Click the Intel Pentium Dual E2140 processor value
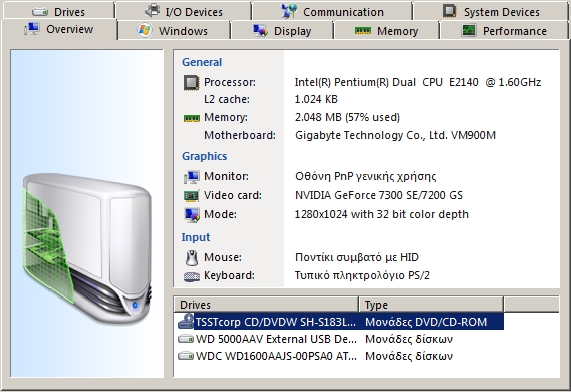Viewport: 571px width, 392px height. coord(418,82)
